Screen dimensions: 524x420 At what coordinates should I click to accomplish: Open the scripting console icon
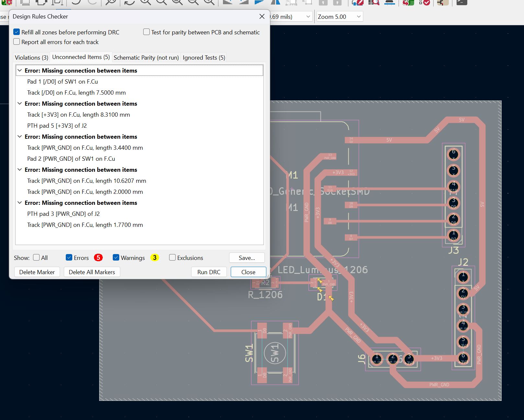pyautogui.click(x=461, y=2)
